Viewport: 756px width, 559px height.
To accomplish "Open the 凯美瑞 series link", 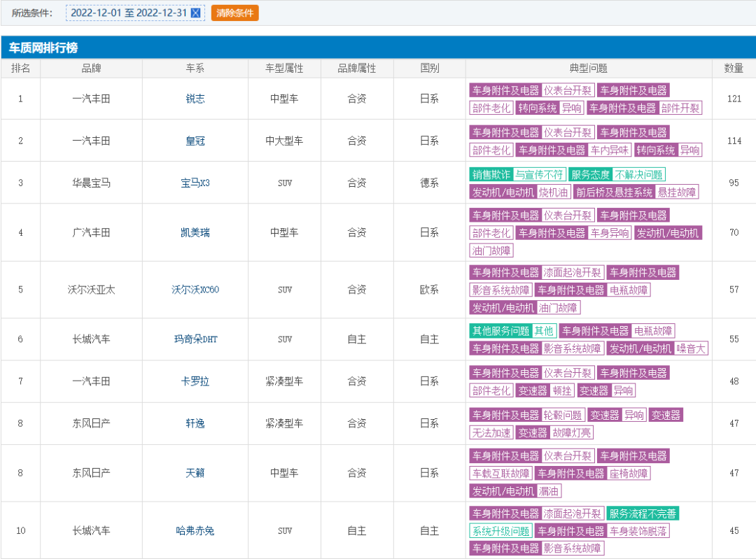I will pyautogui.click(x=195, y=232).
